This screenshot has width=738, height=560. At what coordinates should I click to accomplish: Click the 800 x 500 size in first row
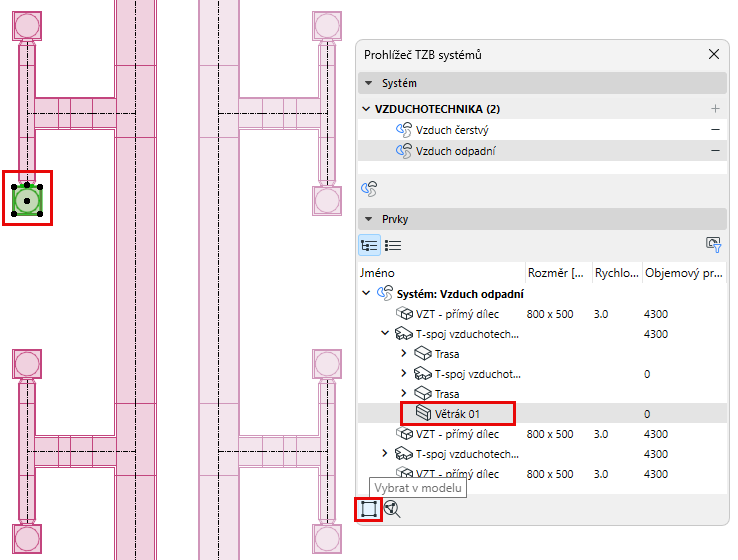550,314
